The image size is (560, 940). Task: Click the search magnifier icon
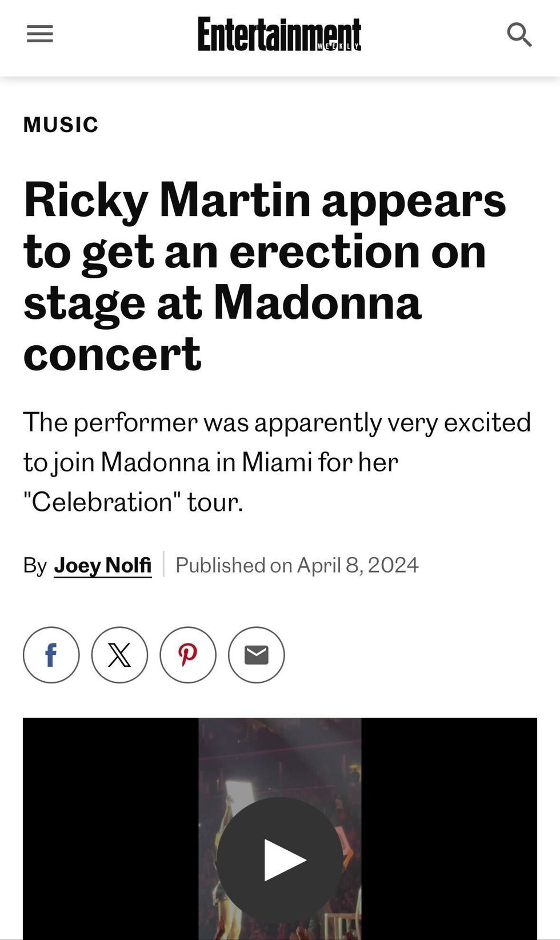(519, 34)
